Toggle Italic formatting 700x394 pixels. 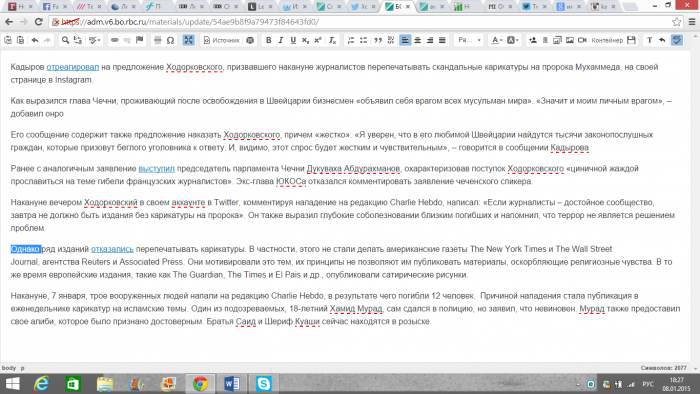click(280, 40)
